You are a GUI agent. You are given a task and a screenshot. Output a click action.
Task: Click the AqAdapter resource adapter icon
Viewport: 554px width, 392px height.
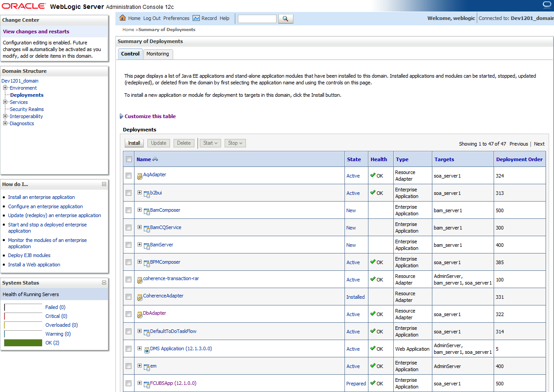[140, 176]
